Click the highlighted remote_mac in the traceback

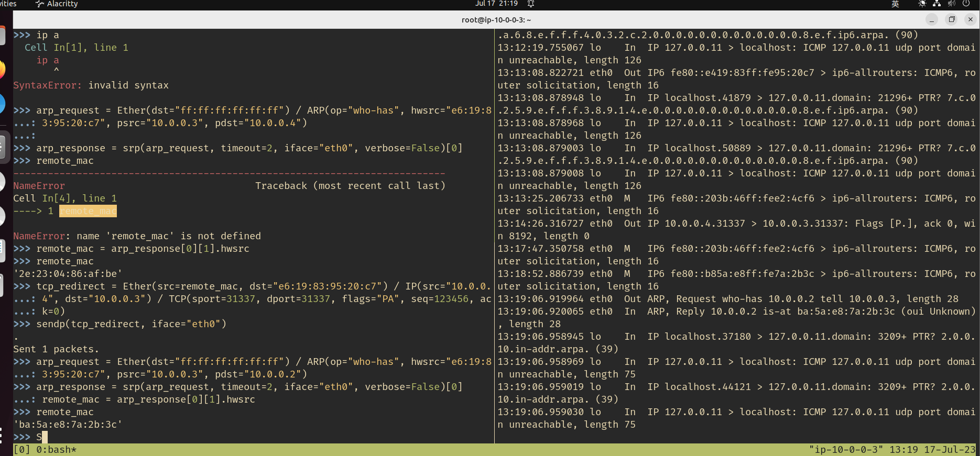88,211
